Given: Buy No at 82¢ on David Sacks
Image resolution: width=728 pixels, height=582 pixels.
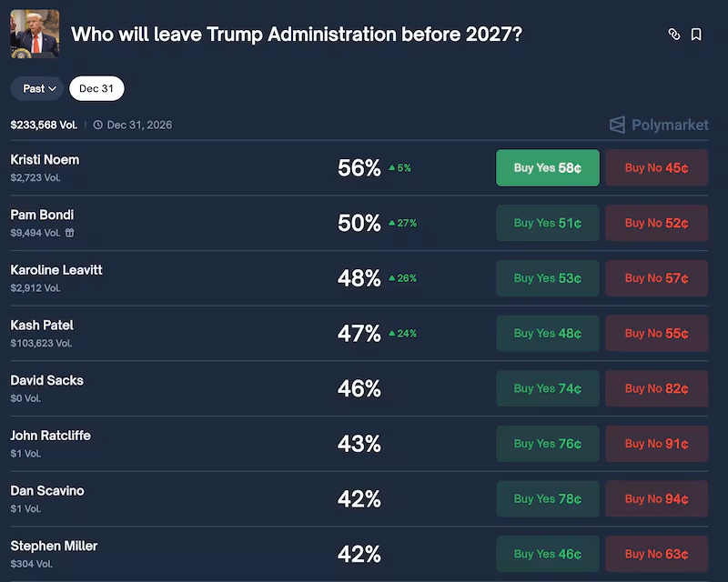Looking at the screenshot, I should (656, 388).
